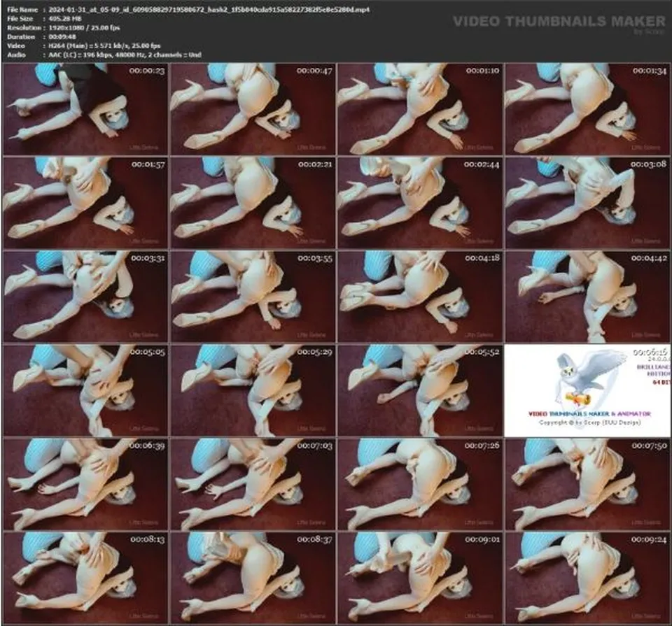Open the frame at 00:00:47
This screenshot has height=626, width=672.
click(253, 109)
